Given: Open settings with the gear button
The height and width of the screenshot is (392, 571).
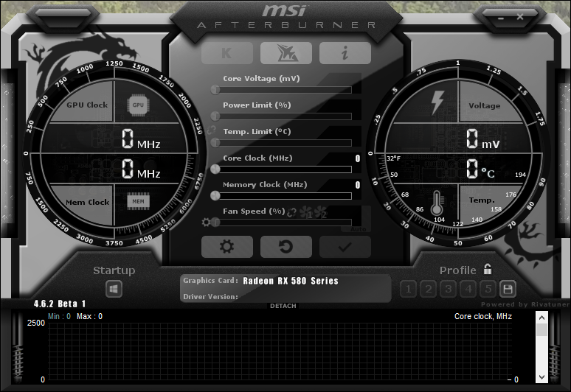Looking at the screenshot, I should (x=227, y=247).
